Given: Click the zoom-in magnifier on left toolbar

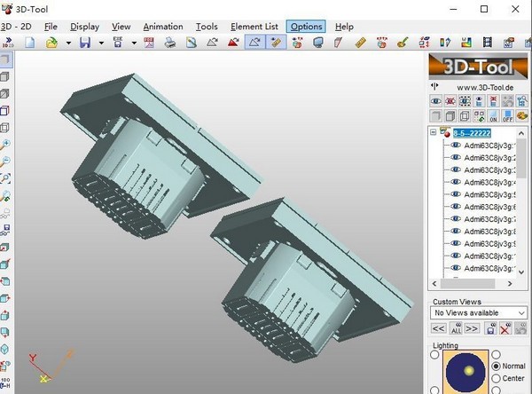Looking at the screenshot, I should pyautogui.click(x=6, y=144).
